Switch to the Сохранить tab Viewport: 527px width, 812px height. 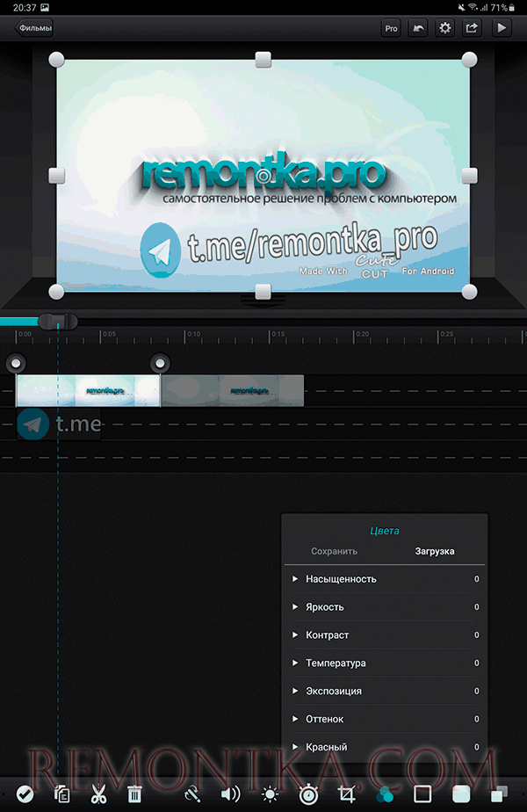coord(335,552)
